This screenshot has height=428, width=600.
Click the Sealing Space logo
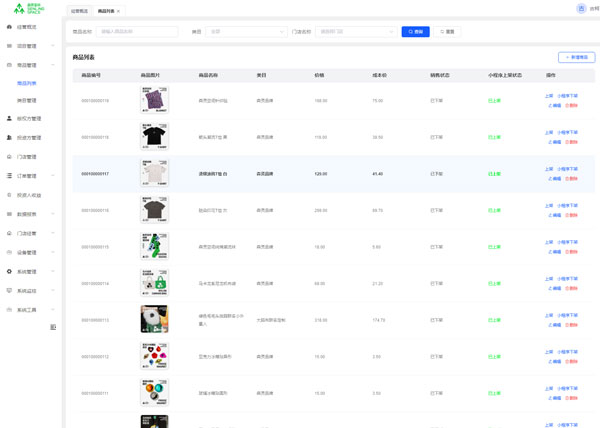coord(27,8)
